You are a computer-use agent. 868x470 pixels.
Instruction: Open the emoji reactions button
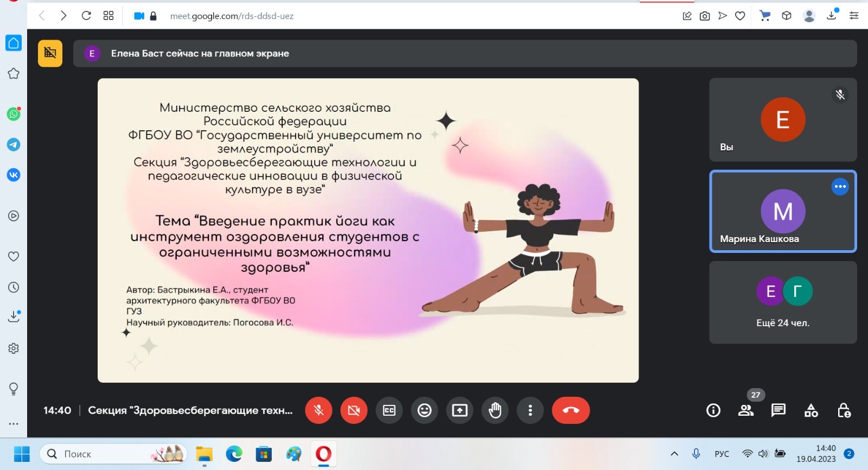[x=424, y=410]
